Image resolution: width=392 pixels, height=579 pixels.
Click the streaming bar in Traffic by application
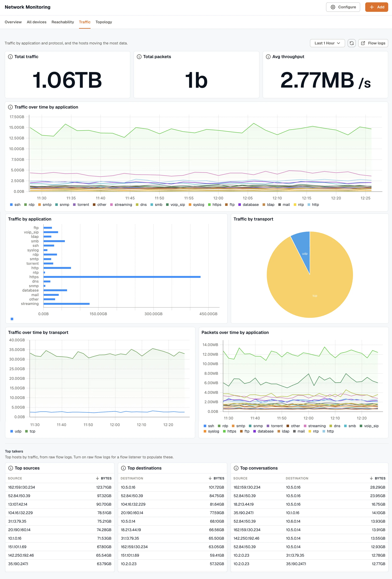tap(66, 304)
